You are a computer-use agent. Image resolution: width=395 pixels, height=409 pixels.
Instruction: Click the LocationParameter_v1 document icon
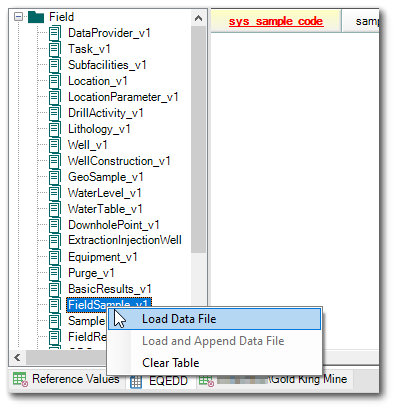tap(55, 97)
